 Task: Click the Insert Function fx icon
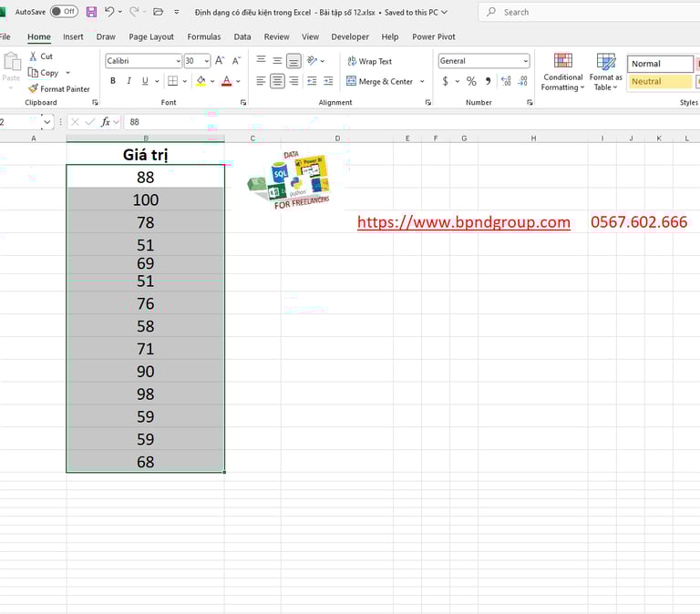pos(106,122)
